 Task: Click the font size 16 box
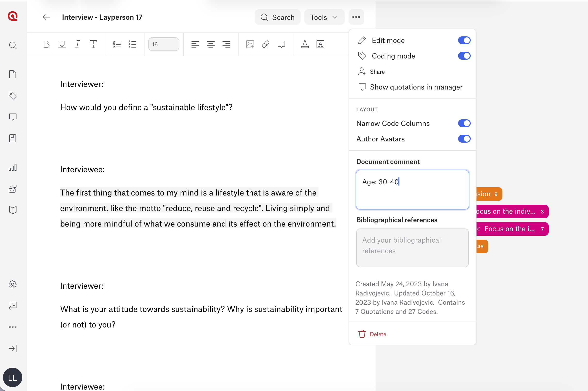[163, 44]
